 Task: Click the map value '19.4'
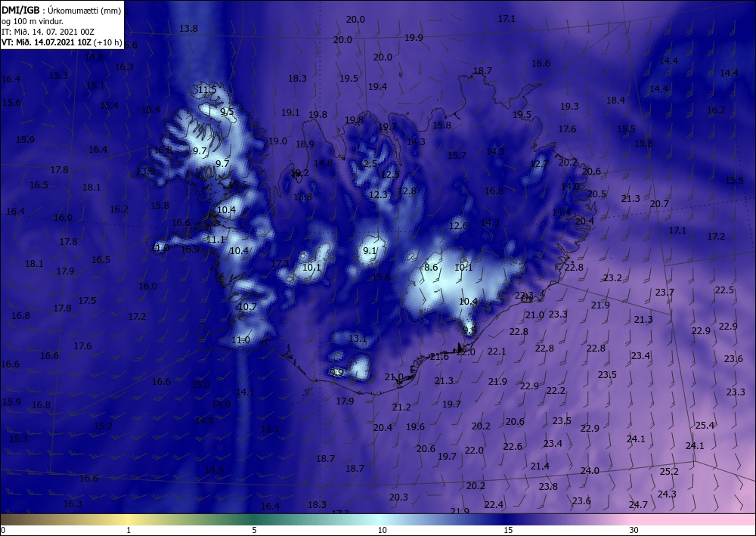(x=377, y=87)
